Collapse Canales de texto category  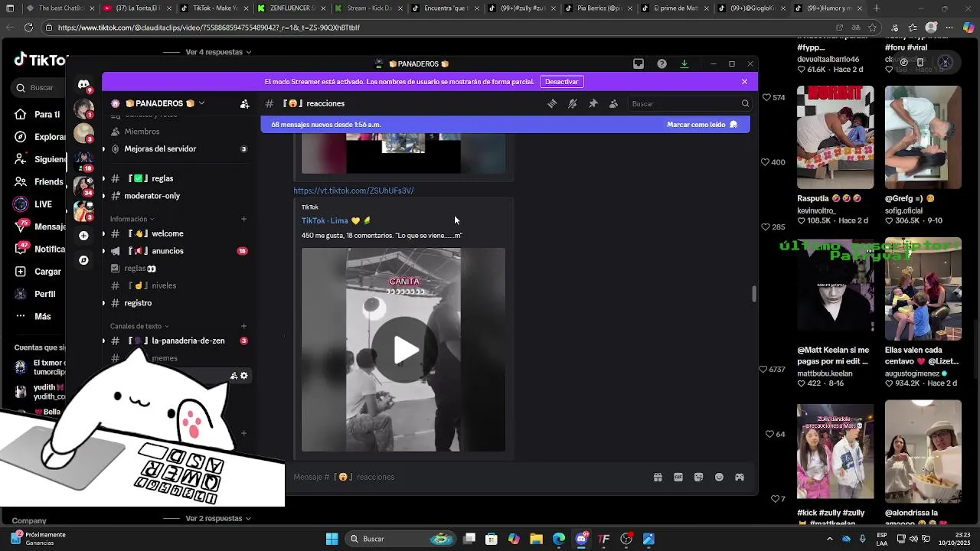(x=139, y=326)
